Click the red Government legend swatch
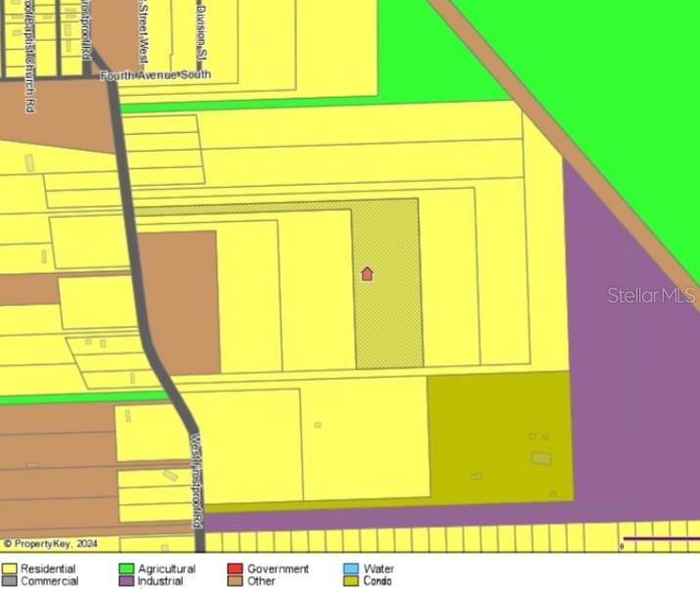 pyautogui.click(x=235, y=568)
